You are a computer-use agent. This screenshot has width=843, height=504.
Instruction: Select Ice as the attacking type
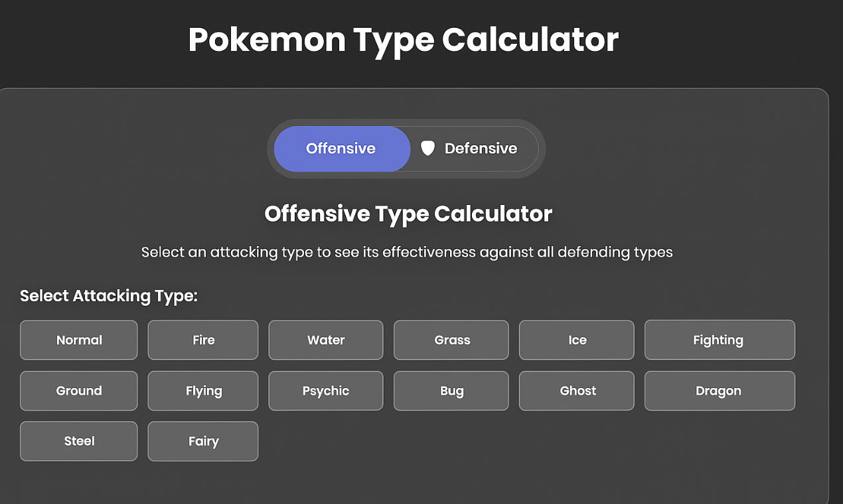coord(576,340)
